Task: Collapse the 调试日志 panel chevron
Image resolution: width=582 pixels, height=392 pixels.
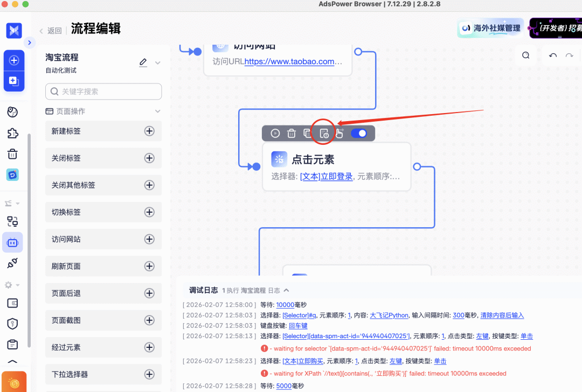Action: point(286,289)
